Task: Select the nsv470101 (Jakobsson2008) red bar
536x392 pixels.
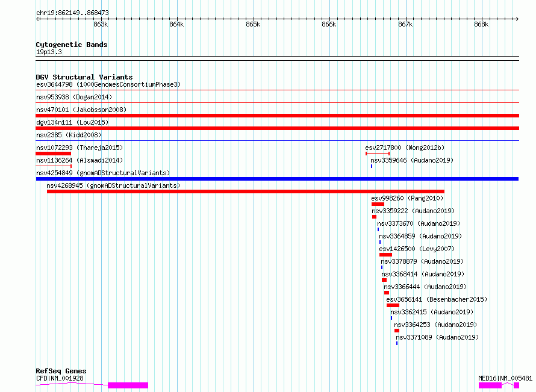Action: tap(277, 116)
